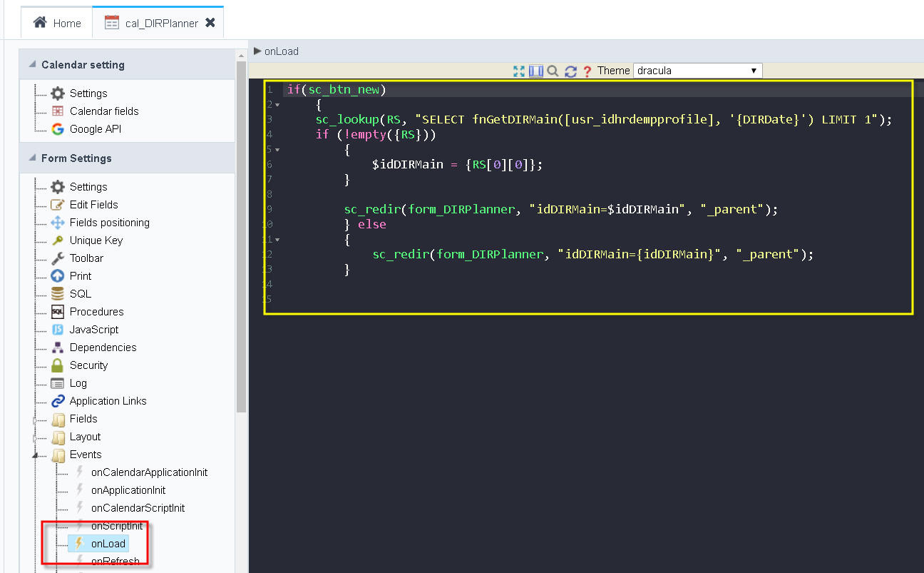Click the '$idDIRMain = {RS[0][0]};' line
This screenshot has width=924, height=573.
tap(457, 164)
